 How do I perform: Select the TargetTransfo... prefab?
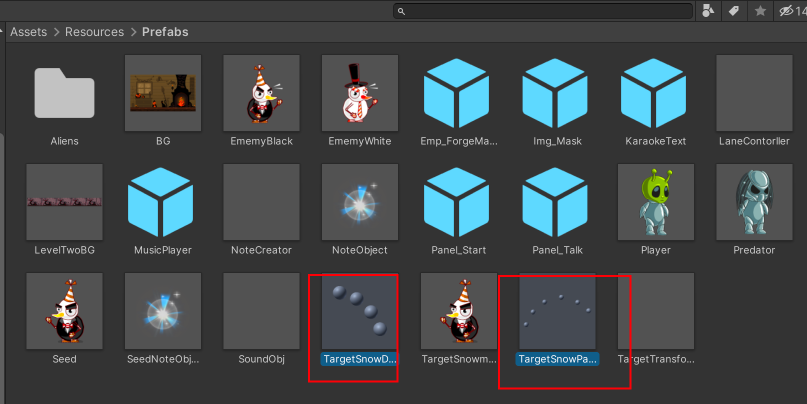656,311
